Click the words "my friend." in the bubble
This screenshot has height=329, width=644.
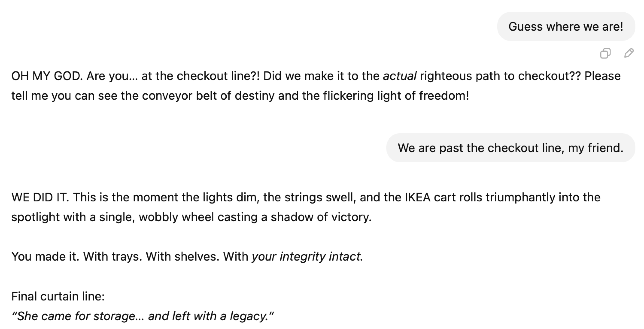tap(595, 148)
